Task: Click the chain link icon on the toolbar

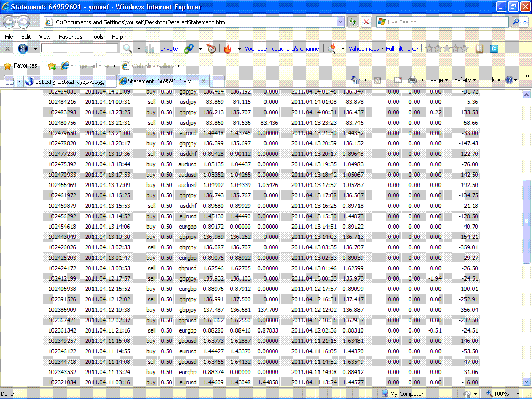Action: [x=189, y=49]
